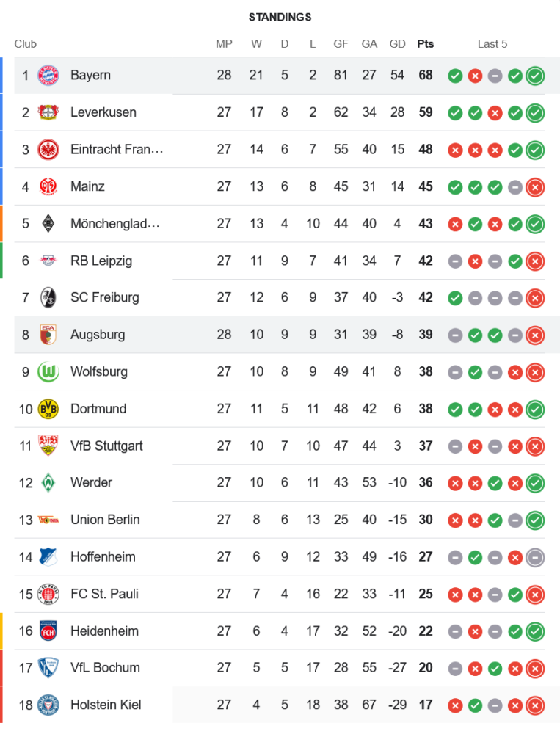Click the Last 5 column header
Screen dimensions: 560x734
492,44
